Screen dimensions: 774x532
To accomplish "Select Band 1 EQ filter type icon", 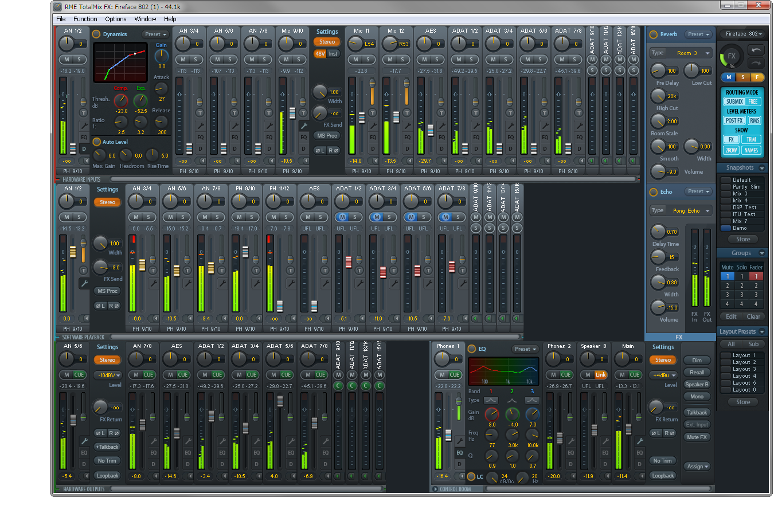I will (491, 400).
